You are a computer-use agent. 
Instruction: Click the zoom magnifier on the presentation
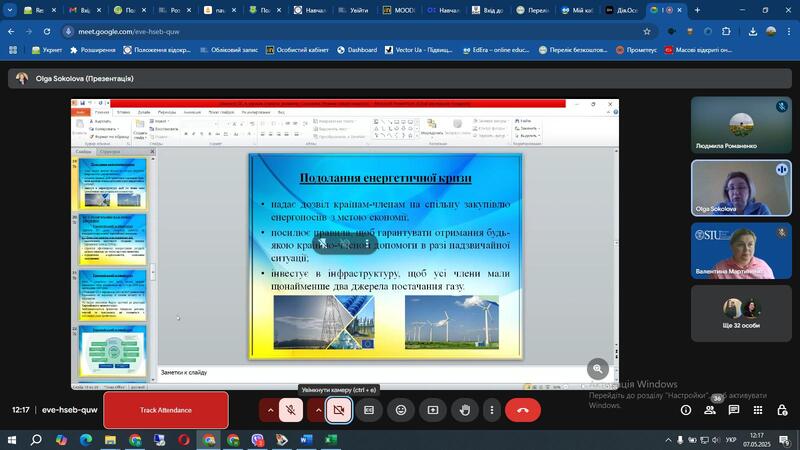point(598,369)
